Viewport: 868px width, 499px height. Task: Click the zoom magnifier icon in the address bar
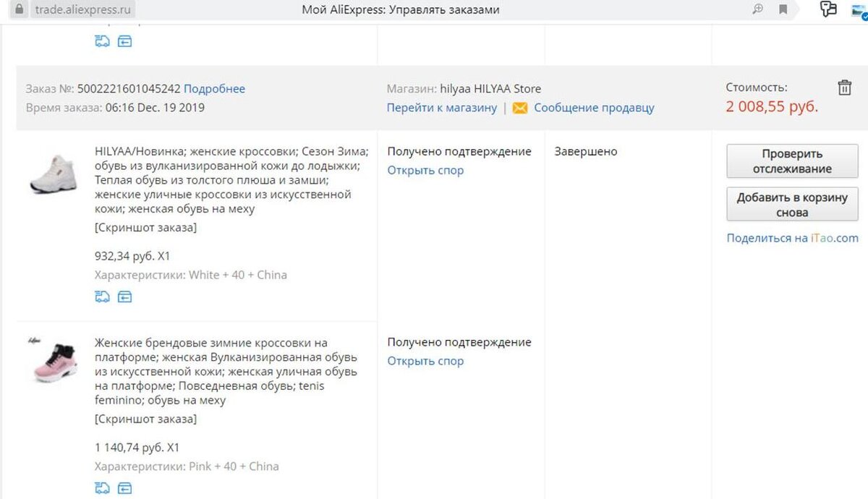pos(757,9)
